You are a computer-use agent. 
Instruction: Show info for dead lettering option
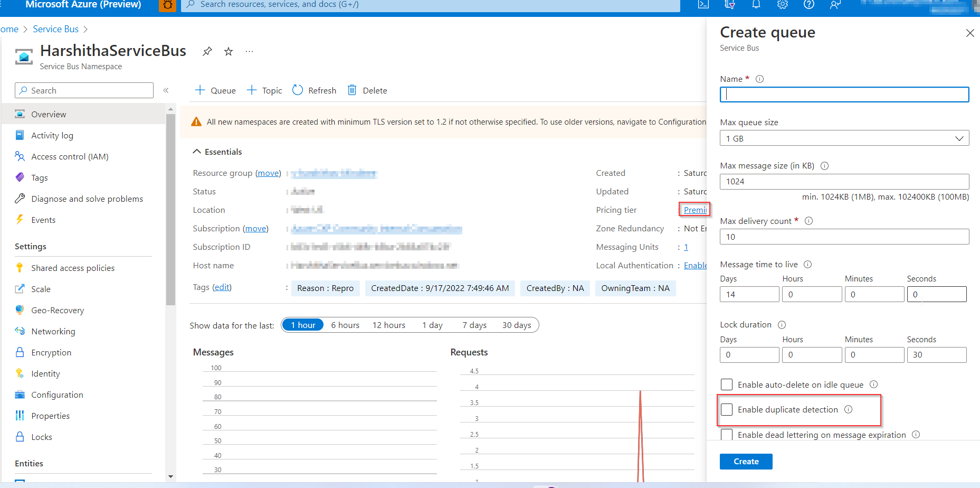point(916,435)
